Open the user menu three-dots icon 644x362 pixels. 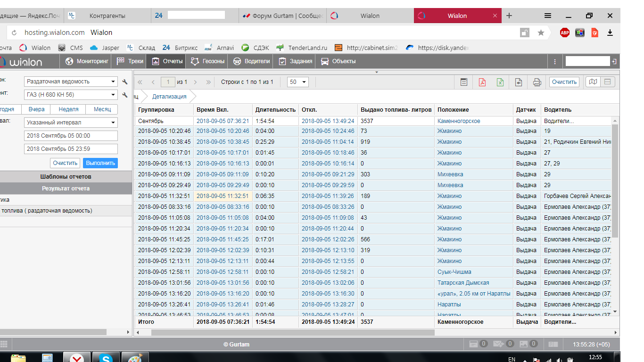(x=555, y=61)
